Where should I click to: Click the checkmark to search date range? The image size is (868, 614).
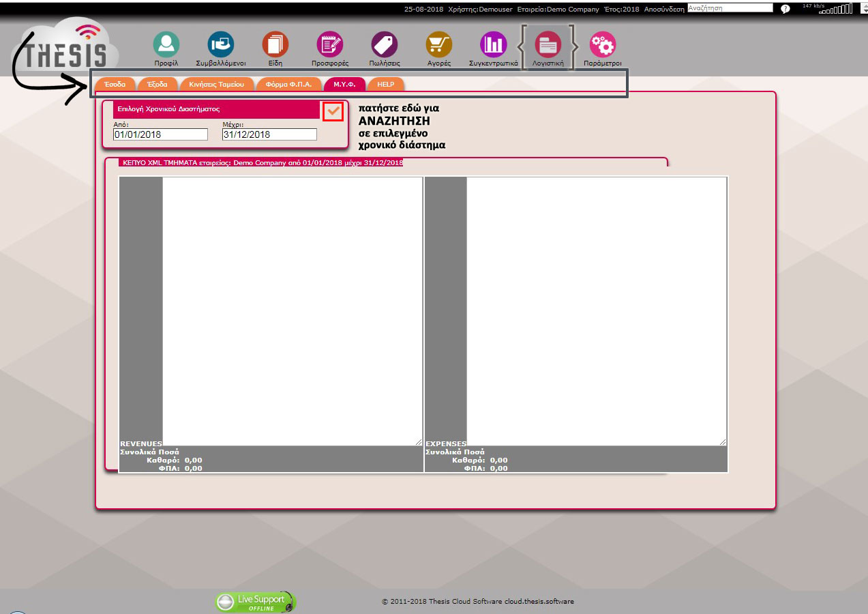[333, 112]
